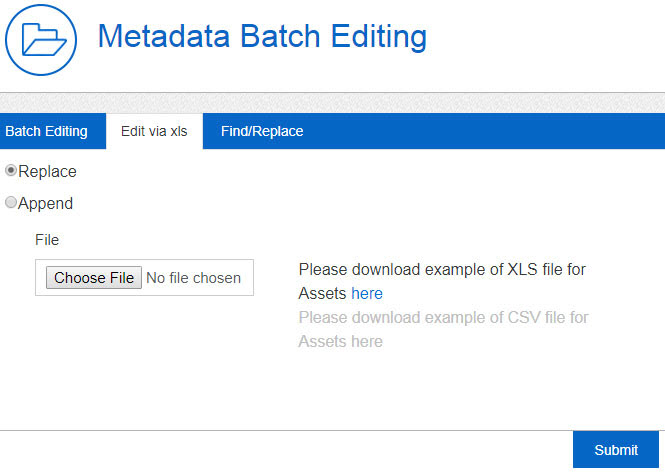
Task: Click the No file chosen text
Action: click(x=193, y=278)
